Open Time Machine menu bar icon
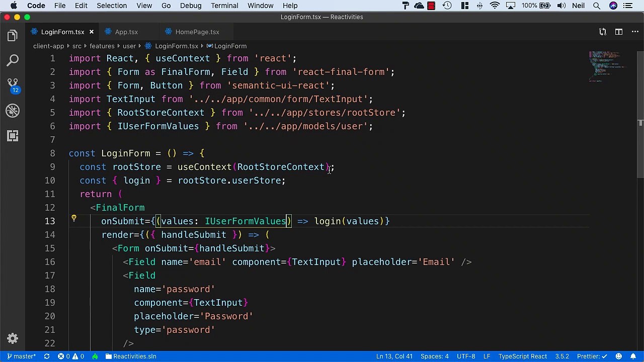Screen dimensions: 644x362 (x=447, y=6)
